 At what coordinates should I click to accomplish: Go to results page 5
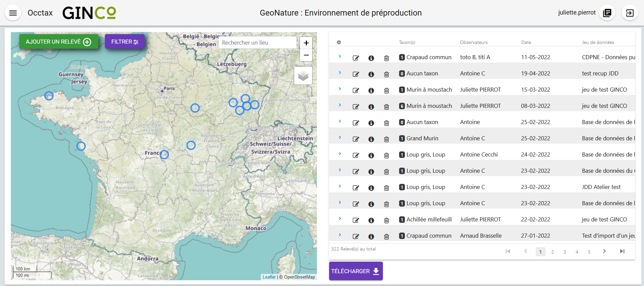tap(589, 252)
